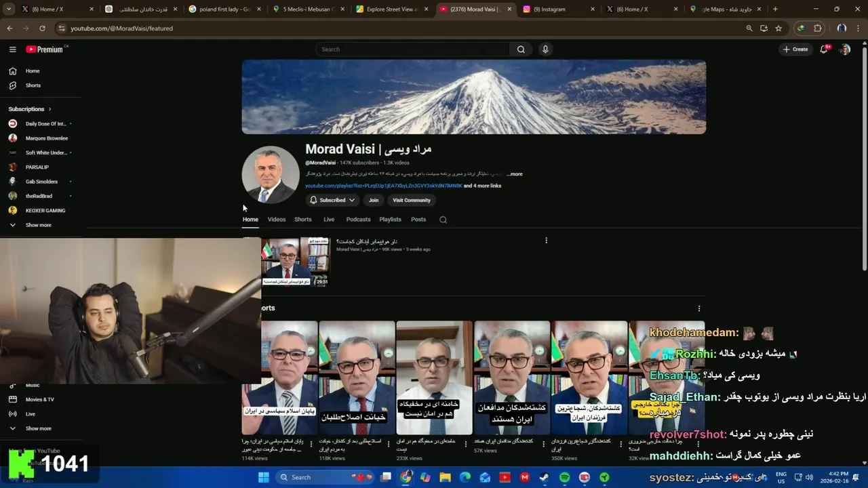Click into the YouTube search field
The height and width of the screenshot is (488, 868).
tap(412, 49)
